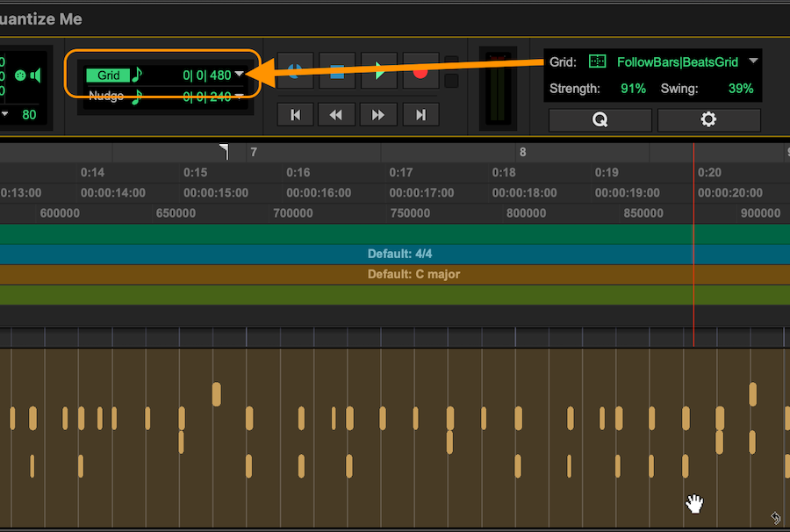Open quantize settings via the gear button
The height and width of the screenshot is (532, 790).
coord(708,119)
